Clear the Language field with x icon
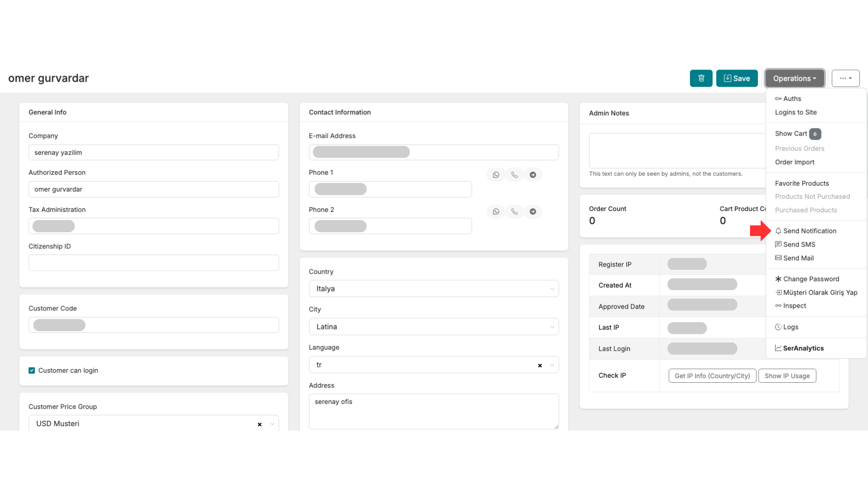Screen dimensions: 868x488 540,366
